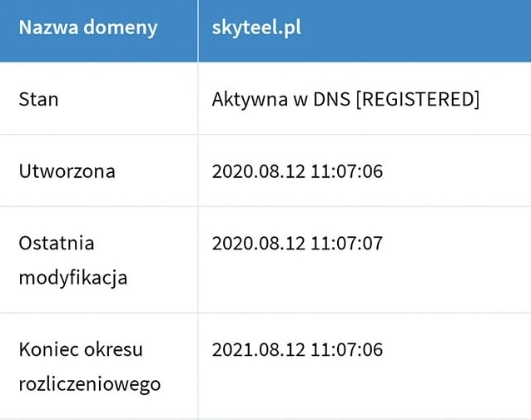This screenshot has height=420, width=531.
Task: Click 'Koniec okresu rozliczeniowego' label
Action: (90, 367)
